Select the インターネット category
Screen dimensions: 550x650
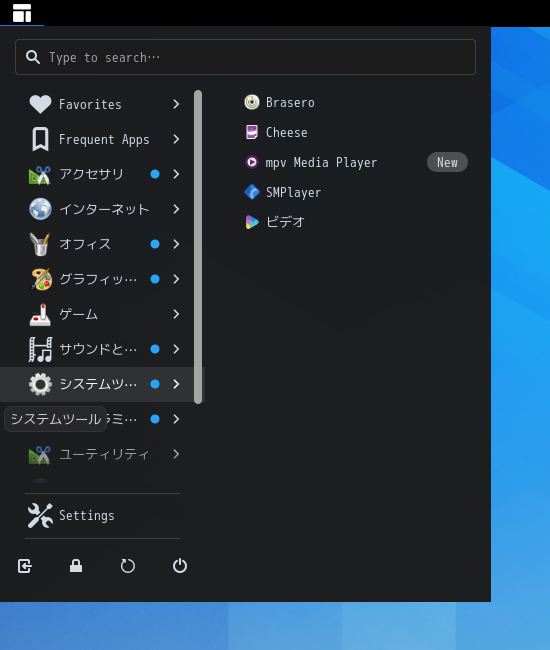pyautogui.click(x=104, y=209)
